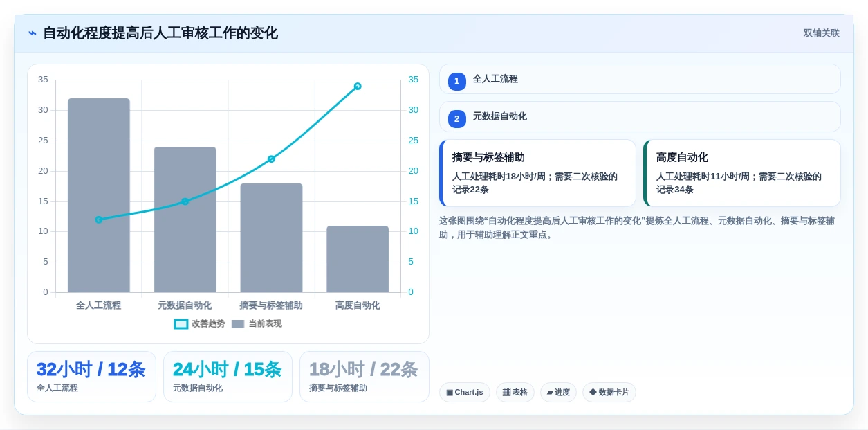This screenshot has height=430, width=868.
Task: Click the 双轴关联 label in the header
Action: (x=822, y=33)
